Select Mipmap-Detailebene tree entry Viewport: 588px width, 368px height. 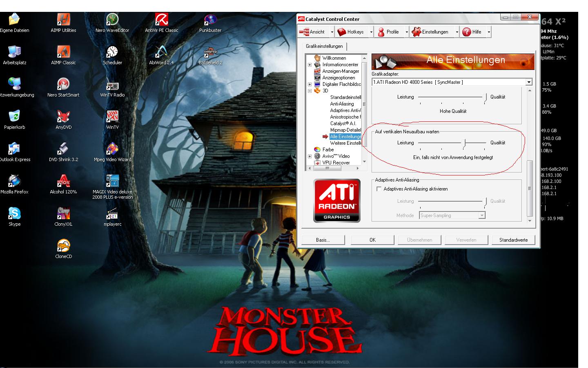click(x=345, y=130)
